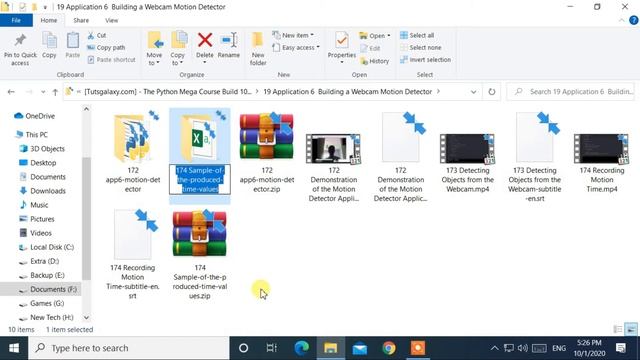Open the address bar history dropdown
Viewport: 640px width, 360px height.
[473, 92]
